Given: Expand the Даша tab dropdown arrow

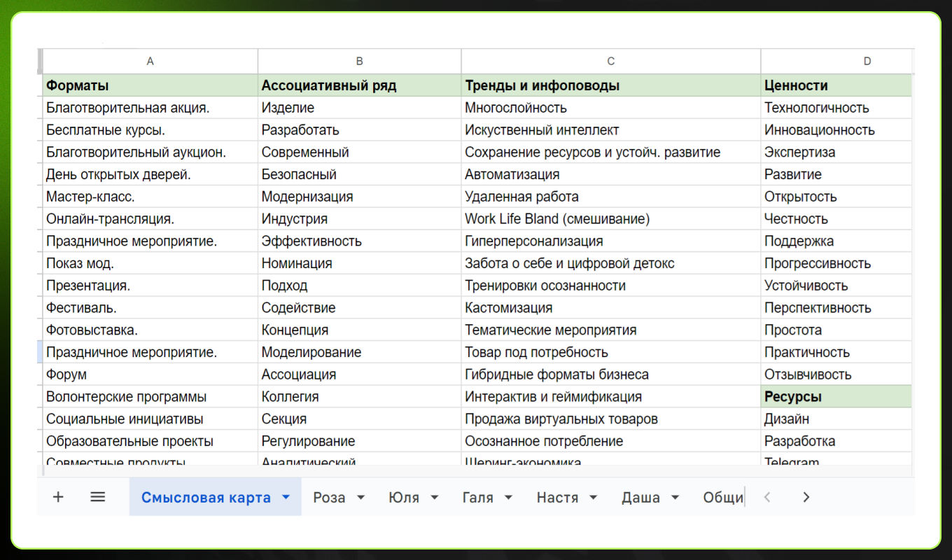Looking at the screenshot, I should [675, 498].
